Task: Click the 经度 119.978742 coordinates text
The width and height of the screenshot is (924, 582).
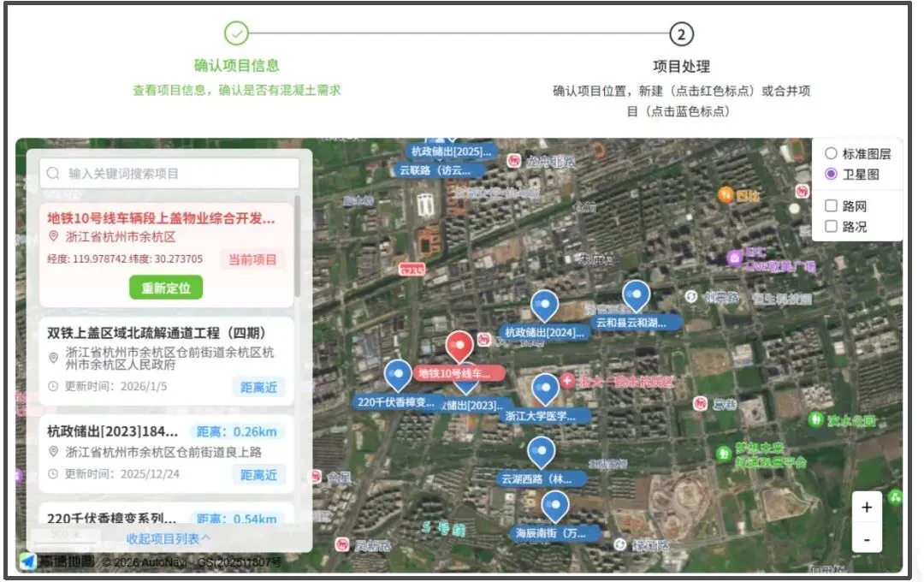Action: coord(125,258)
